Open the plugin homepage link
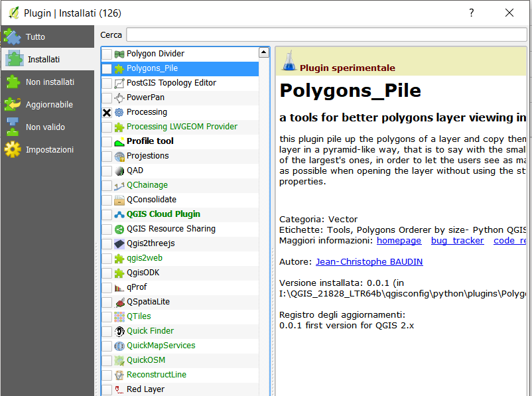 click(x=399, y=240)
